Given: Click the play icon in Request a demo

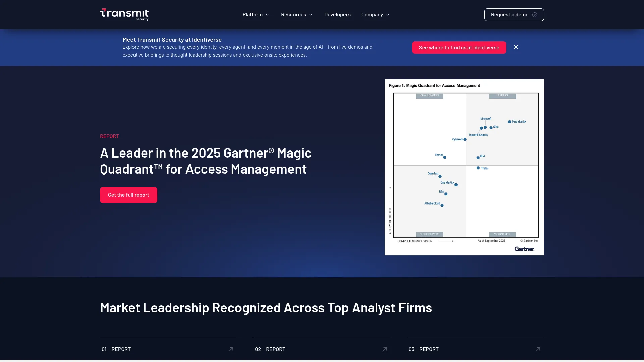Looking at the screenshot, I should tap(535, 15).
